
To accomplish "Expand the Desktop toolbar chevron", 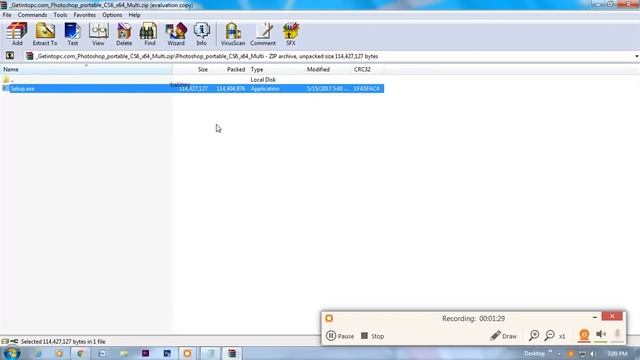I will pos(550,352).
